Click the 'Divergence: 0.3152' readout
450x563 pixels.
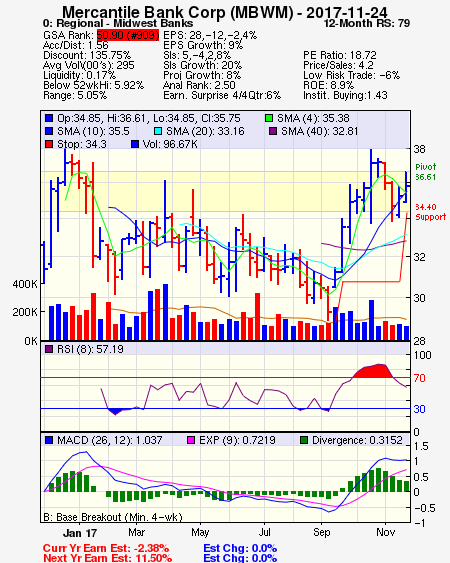357,440
